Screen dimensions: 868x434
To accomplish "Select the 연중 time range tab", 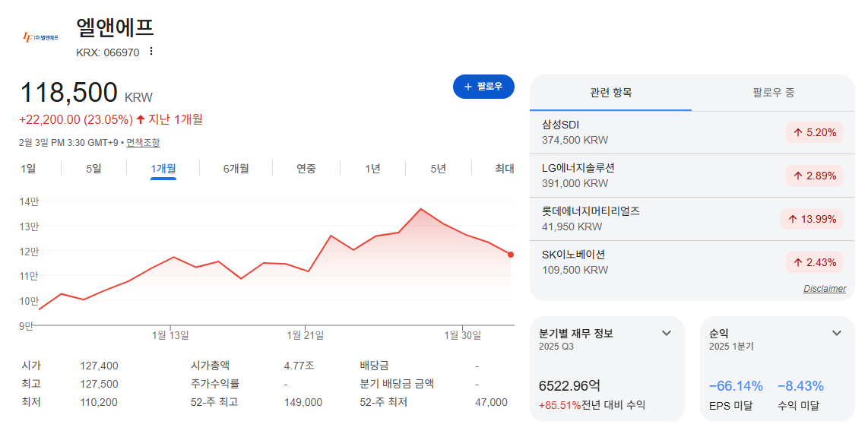I will 306,169.
